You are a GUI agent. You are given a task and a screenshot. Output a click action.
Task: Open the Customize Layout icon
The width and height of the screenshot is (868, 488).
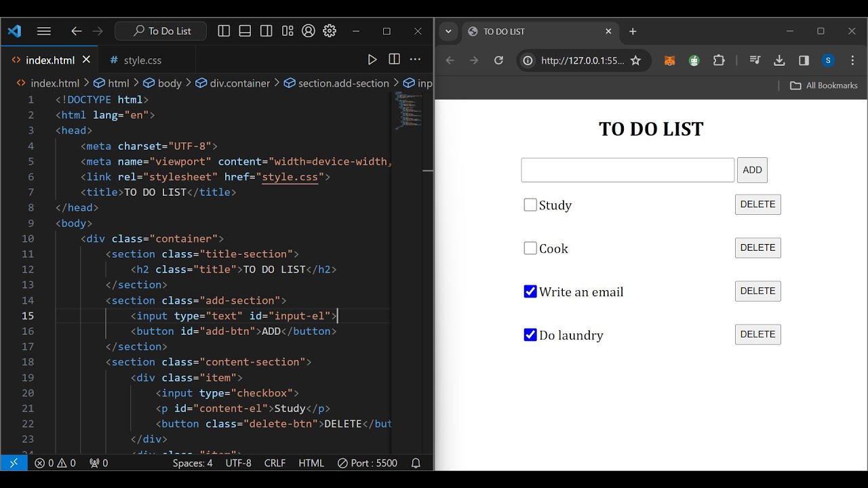point(288,31)
